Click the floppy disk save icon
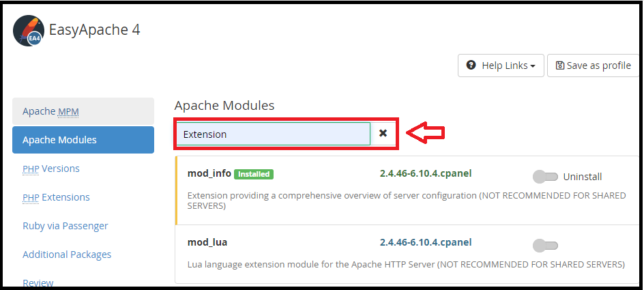The height and width of the screenshot is (290, 644). tap(560, 66)
